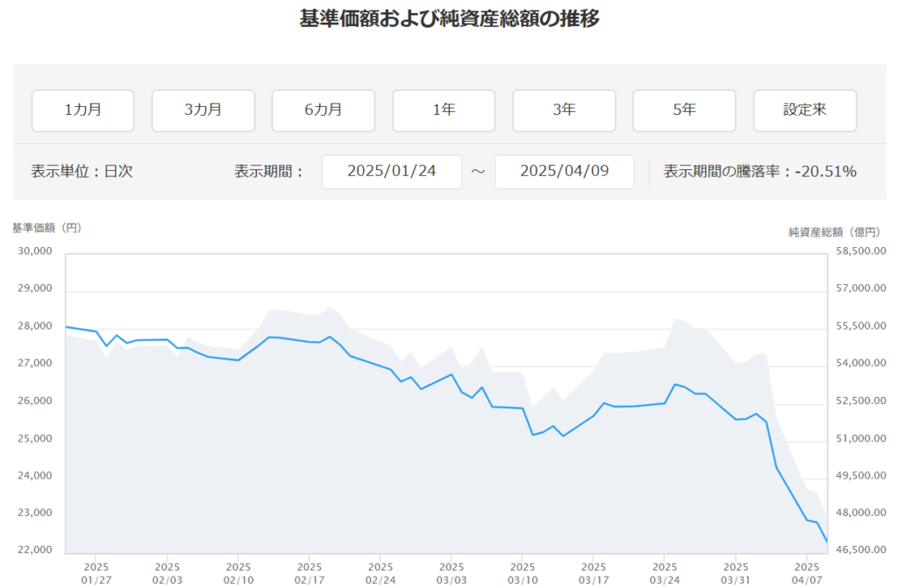Open the end date field 2025/04/09
The height and width of the screenshot is (588, 898).
(564, 171)
